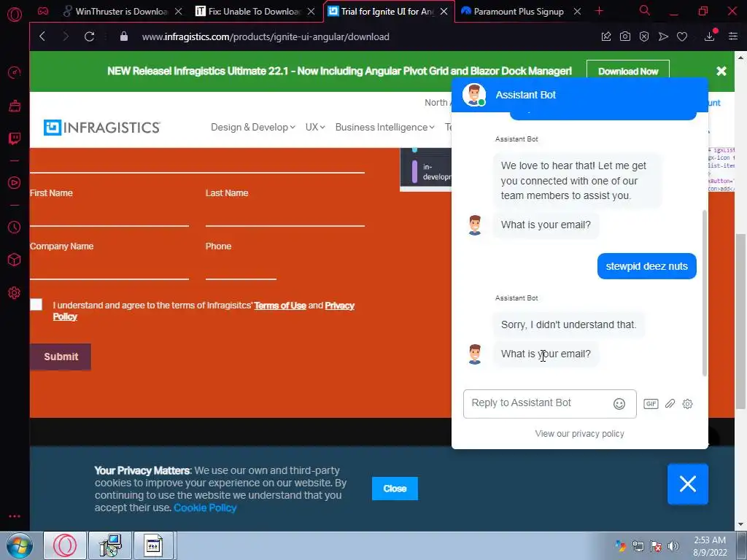Open the Windows Start menu

tap(20, 545)
